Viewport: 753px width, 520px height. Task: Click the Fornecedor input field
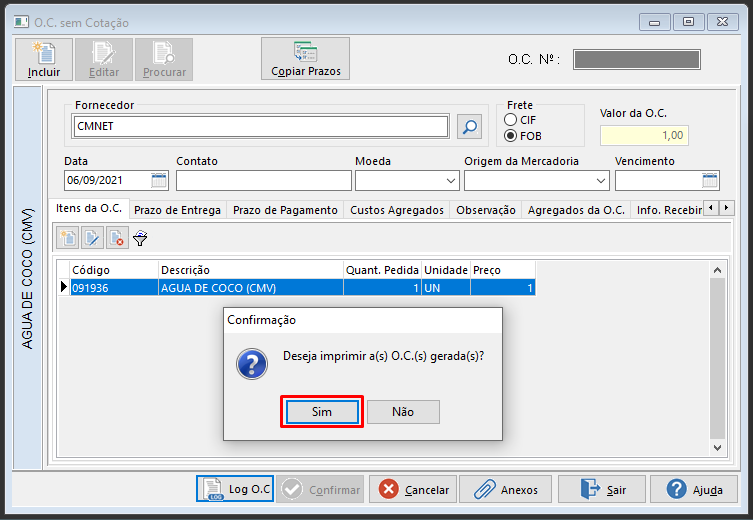(260, 126)
